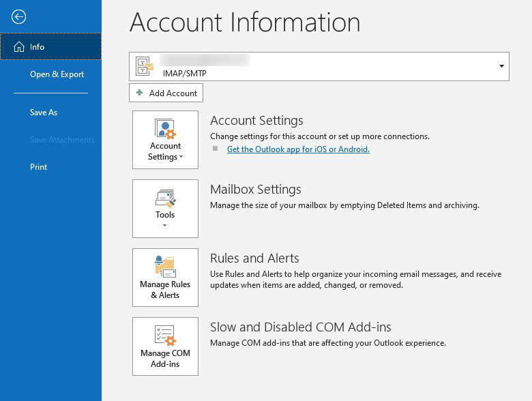
Task: Click the Manage Rules & Alerts label
Action: click(165, 290)
